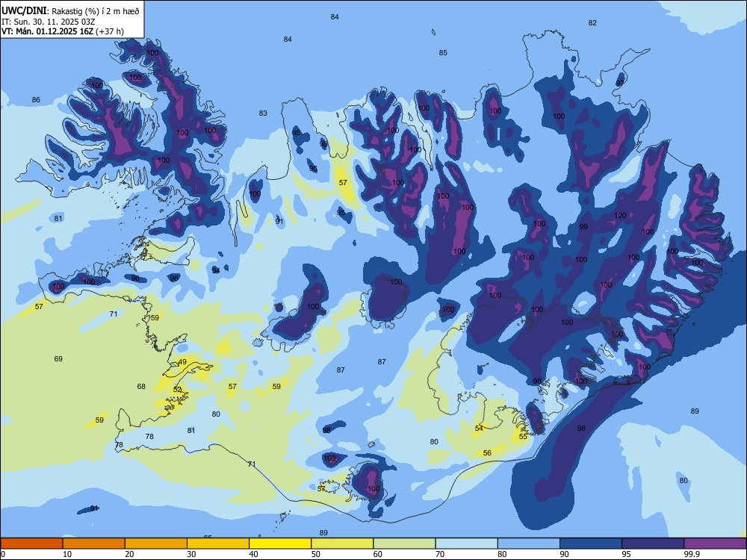The image size is (747, 560).
Task: Click the humidity value "56" on the map
Action: click(487, 453)
